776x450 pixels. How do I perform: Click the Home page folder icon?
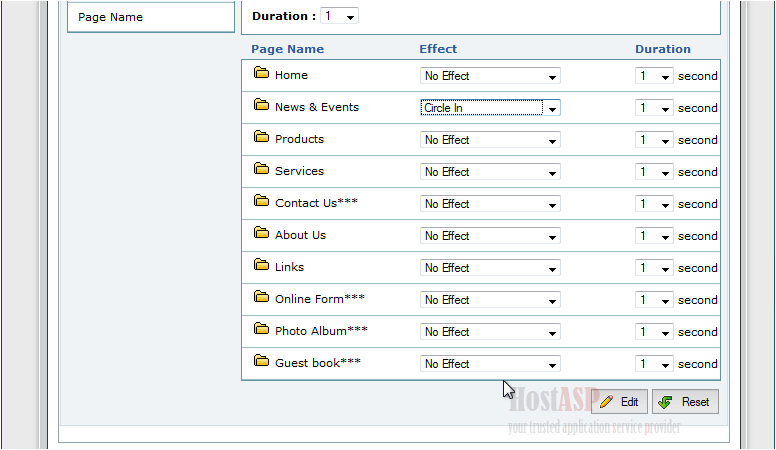point(261,73)
